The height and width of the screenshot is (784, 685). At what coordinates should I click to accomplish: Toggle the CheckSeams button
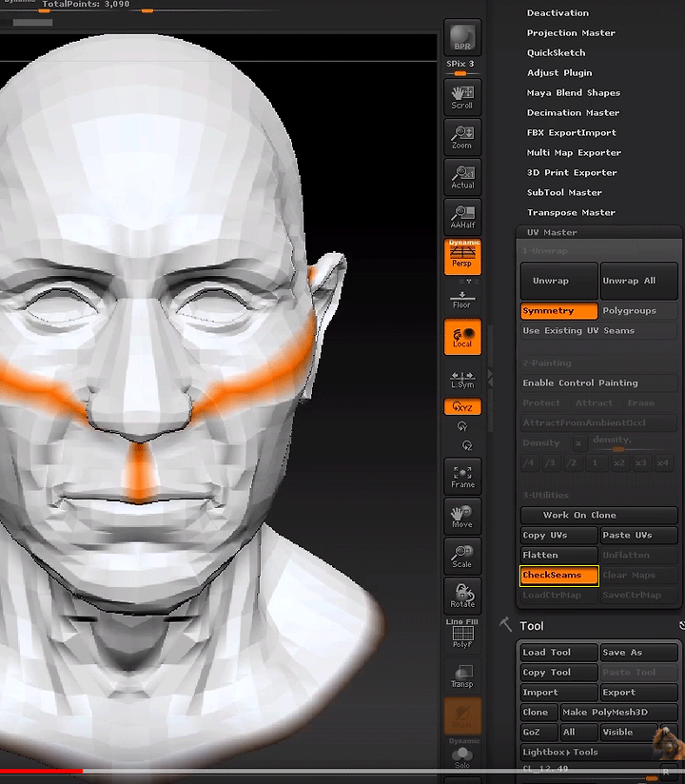point(559,575)
